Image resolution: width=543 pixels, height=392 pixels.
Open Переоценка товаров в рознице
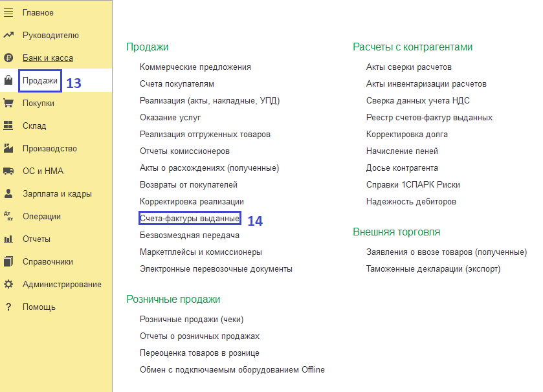coord(199,353)
